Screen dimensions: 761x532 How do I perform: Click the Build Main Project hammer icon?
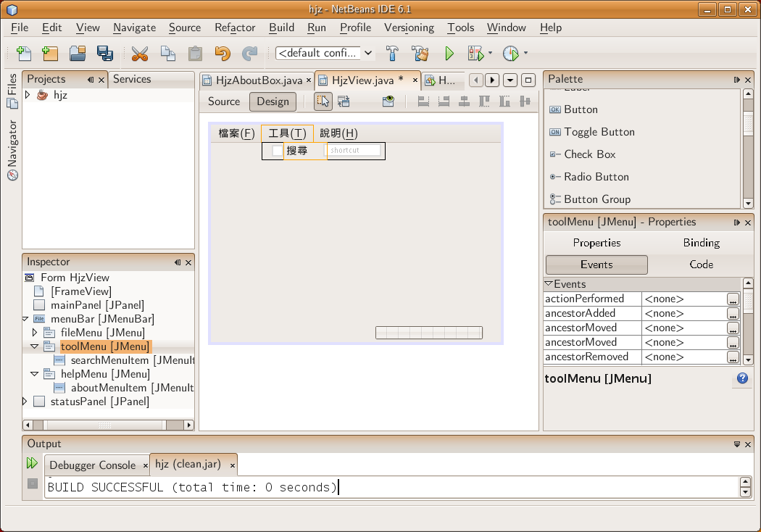[392, 53]
